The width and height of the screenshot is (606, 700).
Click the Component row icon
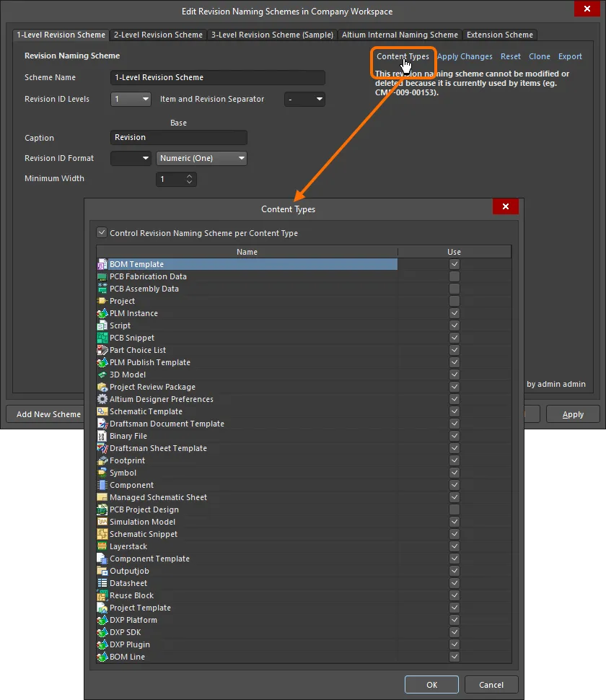(102, 485)
